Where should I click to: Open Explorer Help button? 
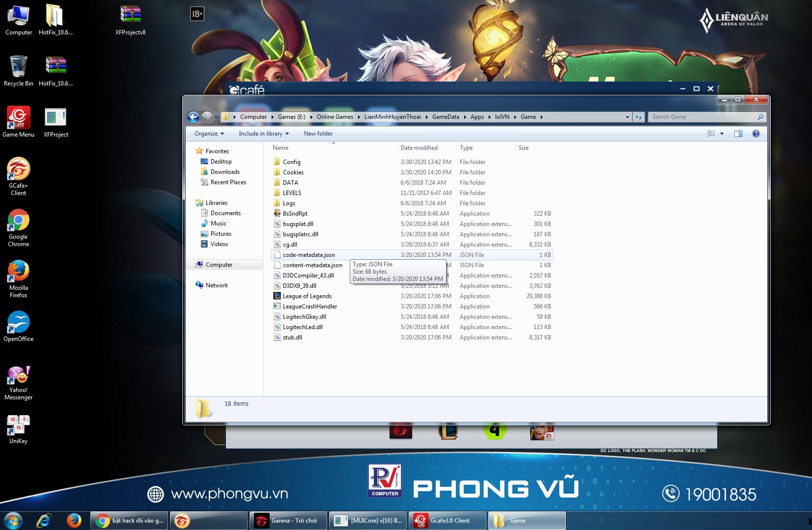(x=756, y=134)
